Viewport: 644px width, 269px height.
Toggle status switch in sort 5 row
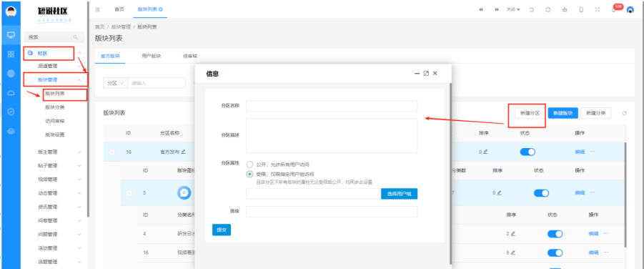tap(555, 253)
